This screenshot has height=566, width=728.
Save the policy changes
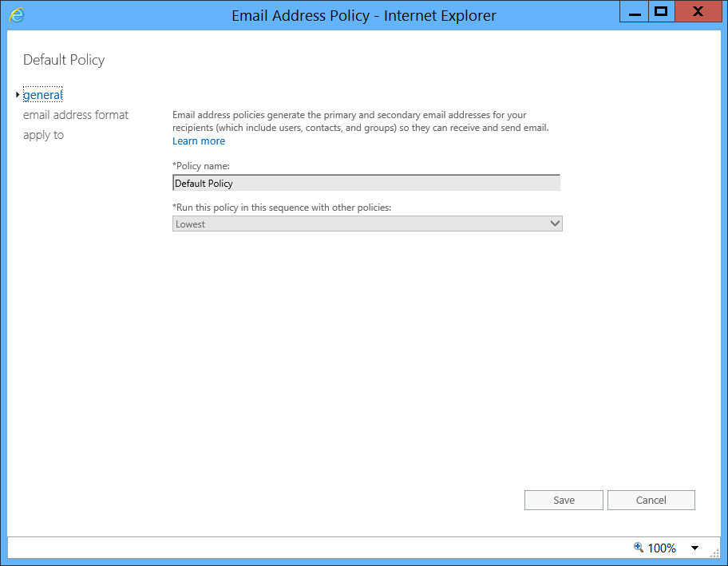564,500
